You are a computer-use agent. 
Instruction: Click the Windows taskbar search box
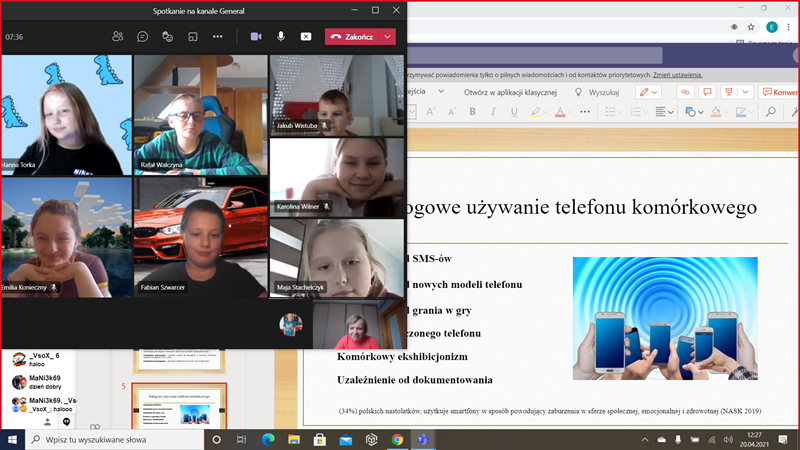click(110, 439)
